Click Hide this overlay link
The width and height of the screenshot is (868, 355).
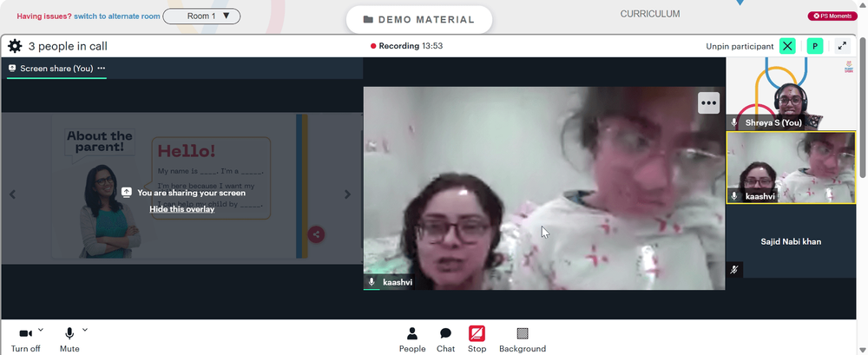point(181,209)
